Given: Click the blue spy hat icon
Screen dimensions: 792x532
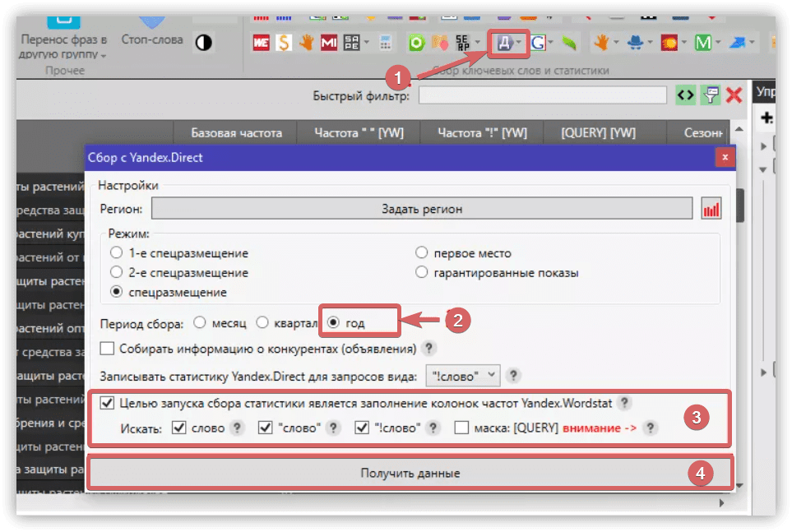Looking at the screenshot, I should coord(634,43).
